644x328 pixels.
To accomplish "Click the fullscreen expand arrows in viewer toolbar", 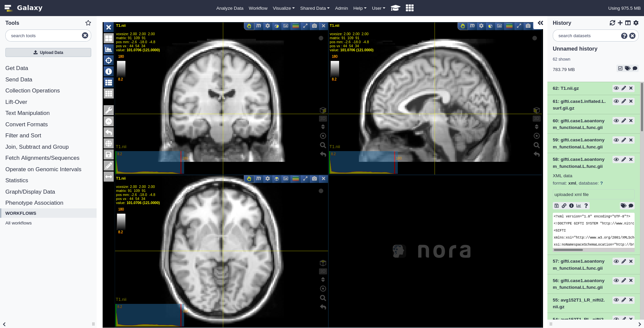I will 305,26.
